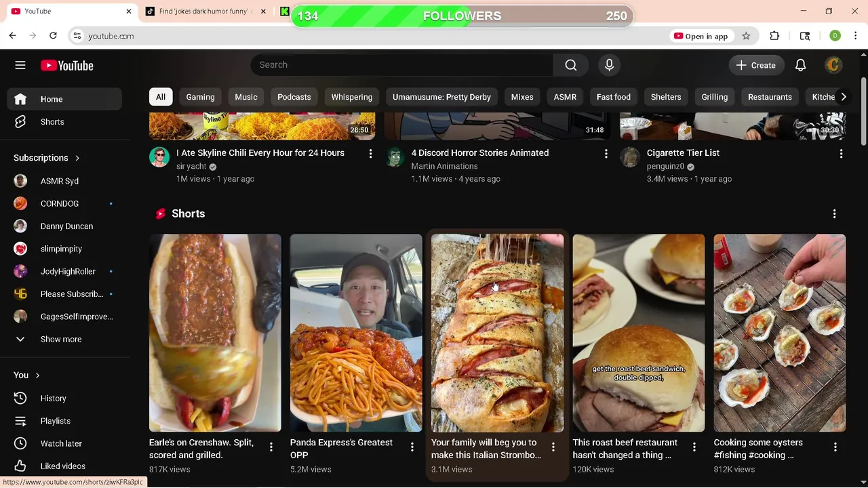868x488 pixels.
Task: Expand Show more subscriptions
Action: click(64, 339)
